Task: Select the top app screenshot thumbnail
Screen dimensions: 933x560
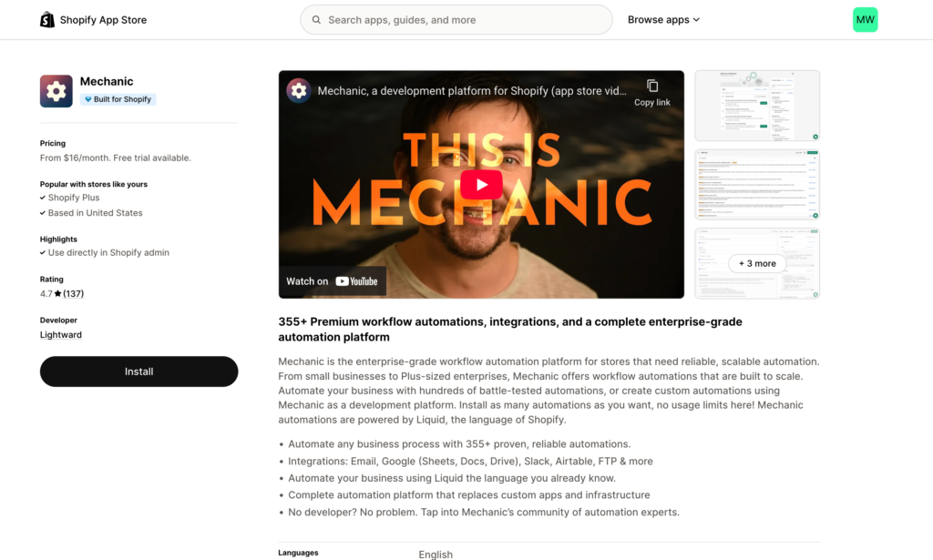Action: pyautogui.click(x=757, y=106)
